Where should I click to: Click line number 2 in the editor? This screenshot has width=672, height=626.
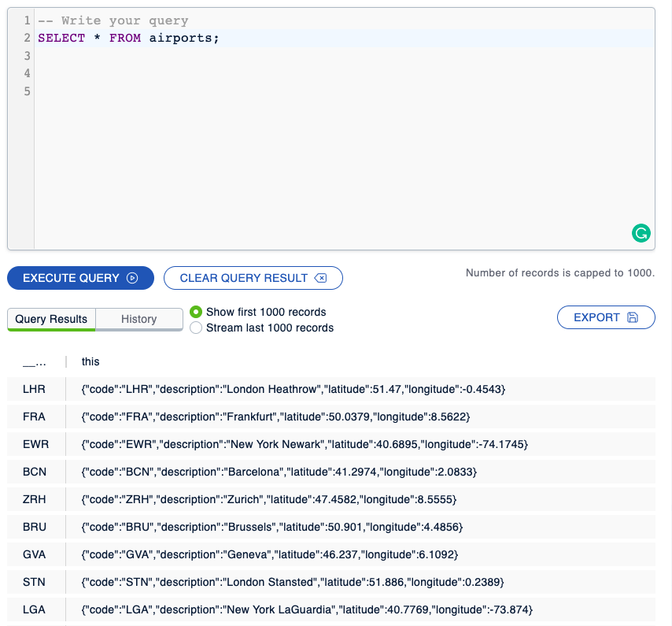tap(27, 37)
